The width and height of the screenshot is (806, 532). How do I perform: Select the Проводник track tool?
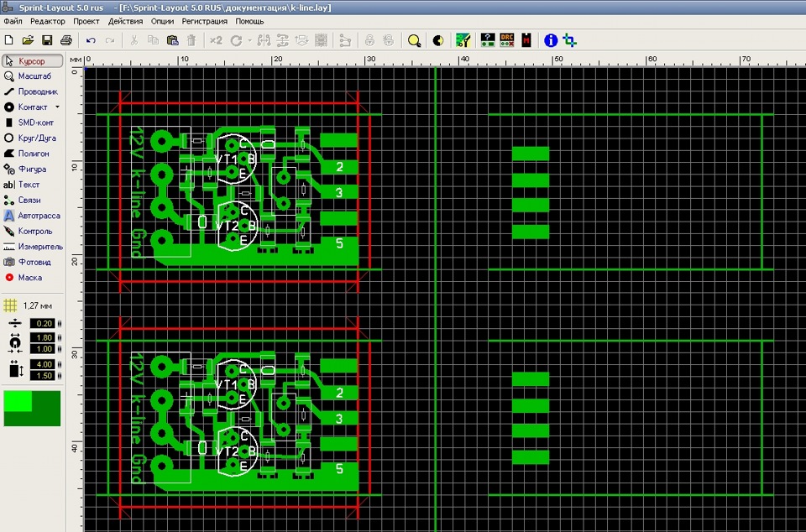click(x=33, y=92)
